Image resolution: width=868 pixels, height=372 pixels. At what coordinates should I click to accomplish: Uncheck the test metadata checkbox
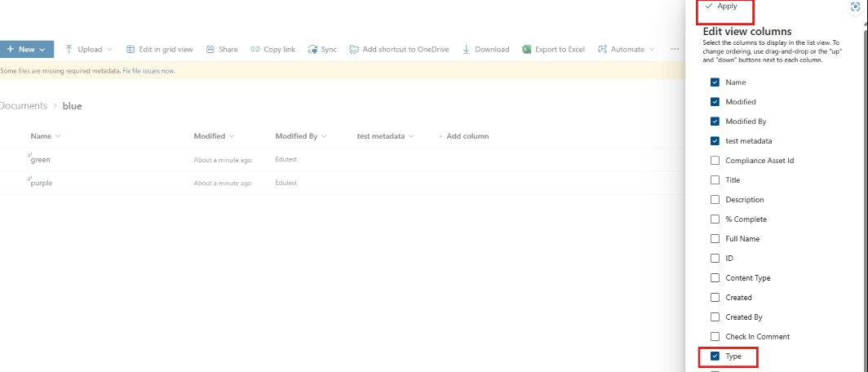[x=715, y=141]
